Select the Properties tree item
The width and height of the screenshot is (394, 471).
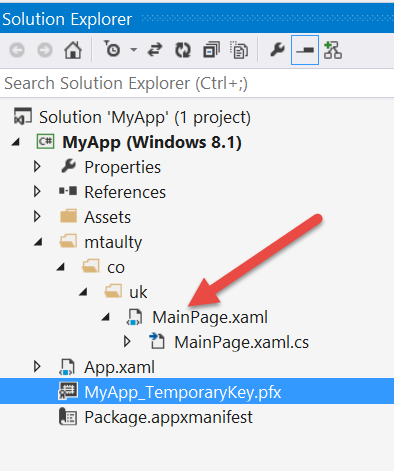pos(122,167)
